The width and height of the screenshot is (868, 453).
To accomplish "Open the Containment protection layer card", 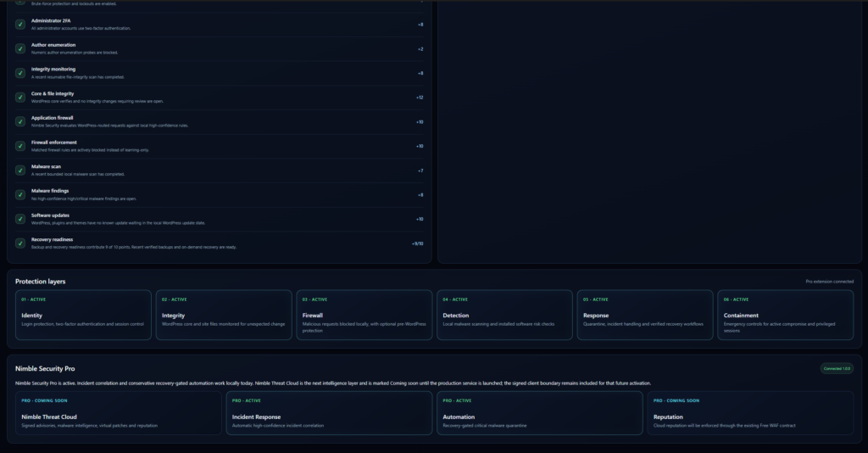I will click(x=786, y=315).
